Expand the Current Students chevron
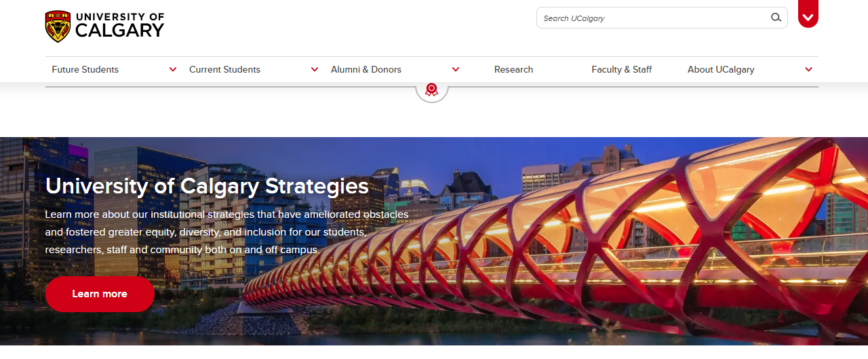 tap(315, 69)
